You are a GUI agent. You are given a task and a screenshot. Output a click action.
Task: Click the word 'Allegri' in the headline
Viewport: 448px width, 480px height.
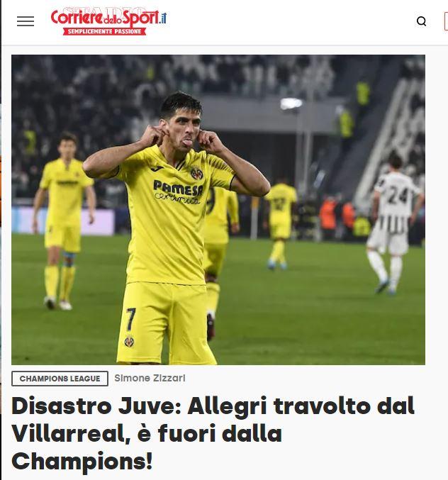coord(228,406)
